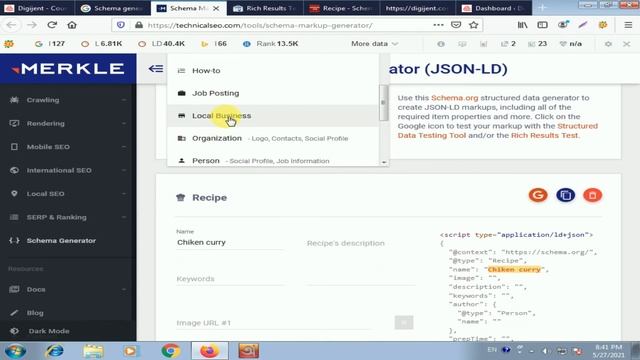Choose Organization schema type

click(x=273, y=138)
